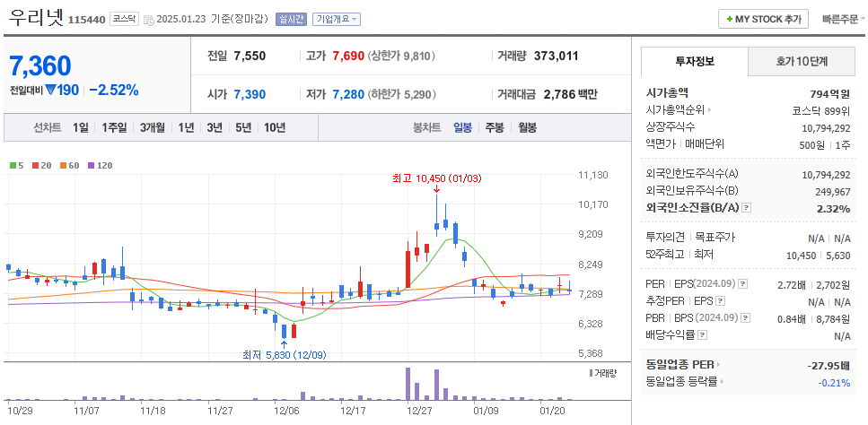868x425 pixels.
Task: Click the help icon next to 배당수익률
Action: point(703,335)
